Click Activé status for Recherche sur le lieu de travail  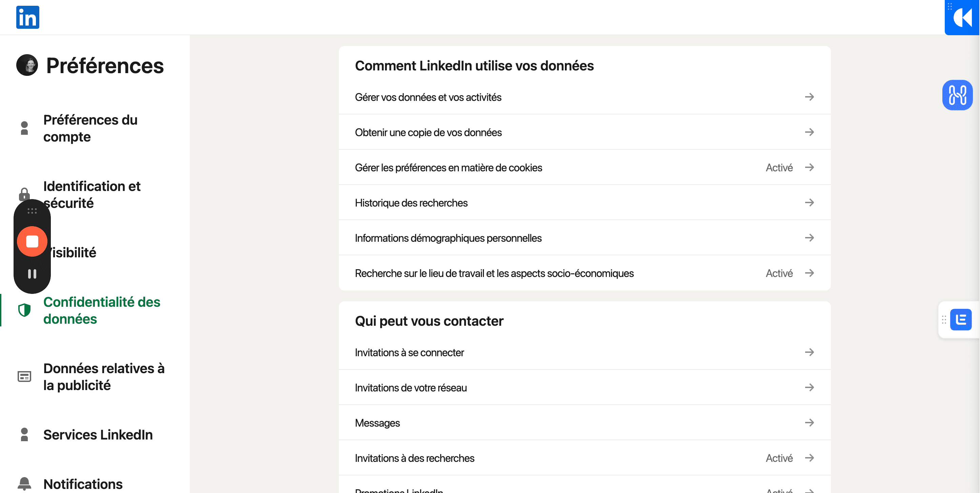[779, 273]
